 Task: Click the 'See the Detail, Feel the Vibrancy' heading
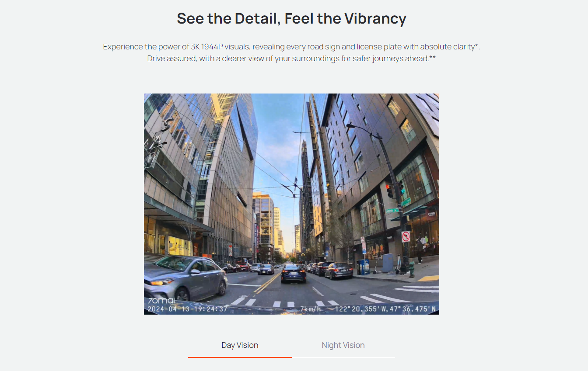pyautogui.click(x=291, y=19)
